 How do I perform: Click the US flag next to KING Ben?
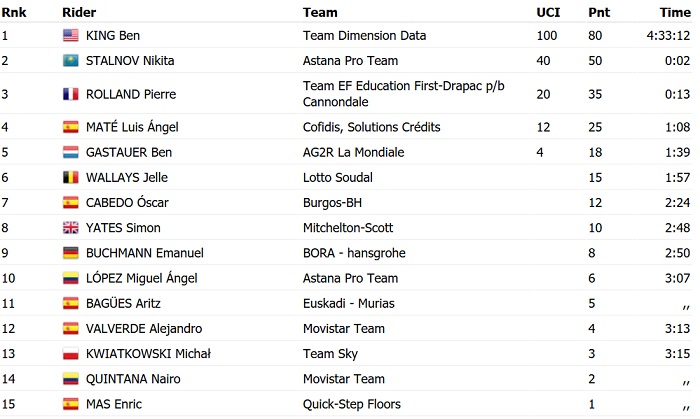click(x=70, y=36)
